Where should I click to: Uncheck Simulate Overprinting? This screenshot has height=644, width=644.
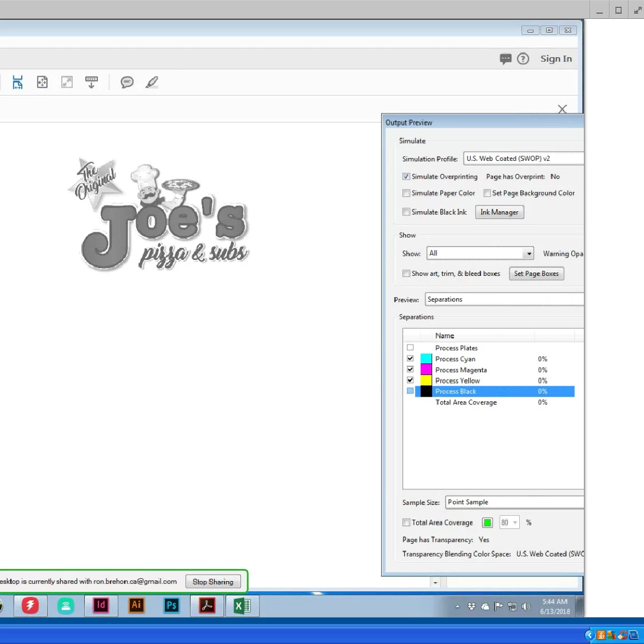[406, 177]
